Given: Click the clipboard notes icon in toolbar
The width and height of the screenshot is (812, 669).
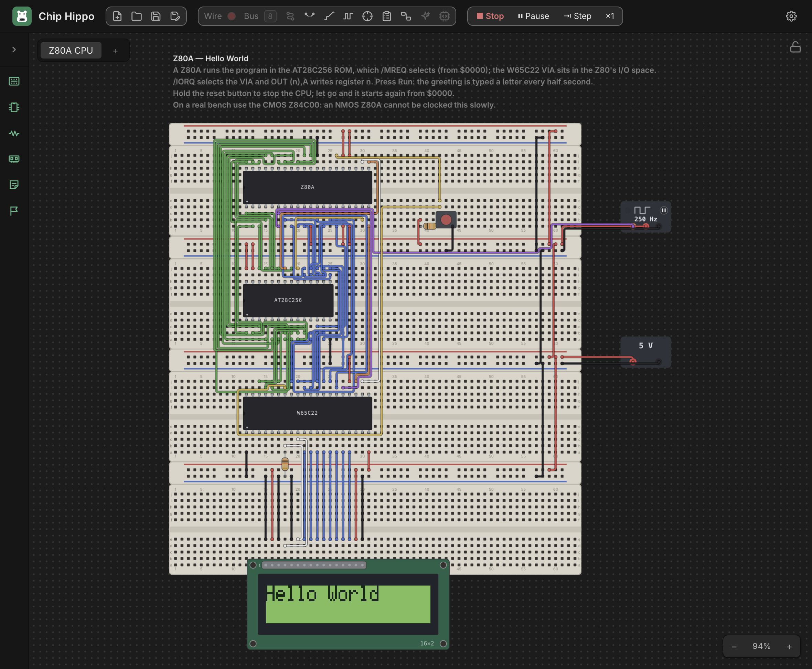Looking at the screenshot, I should point(387,16).
